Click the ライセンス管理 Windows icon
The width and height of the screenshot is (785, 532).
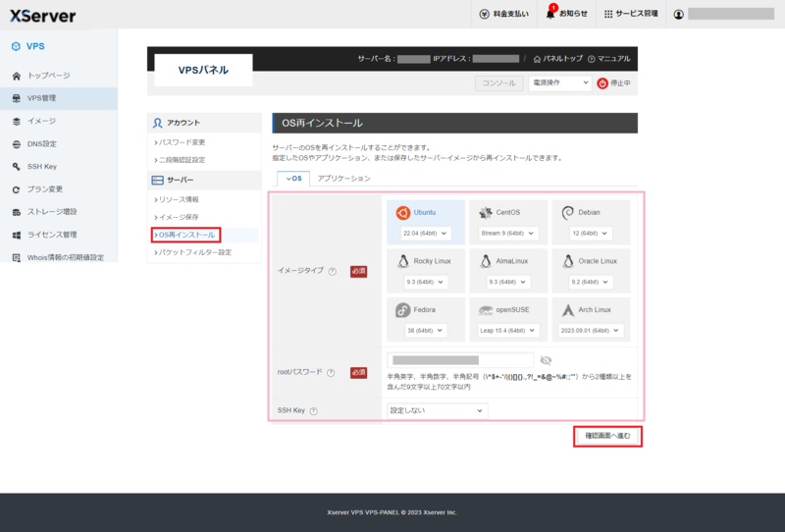click(17, 235)
